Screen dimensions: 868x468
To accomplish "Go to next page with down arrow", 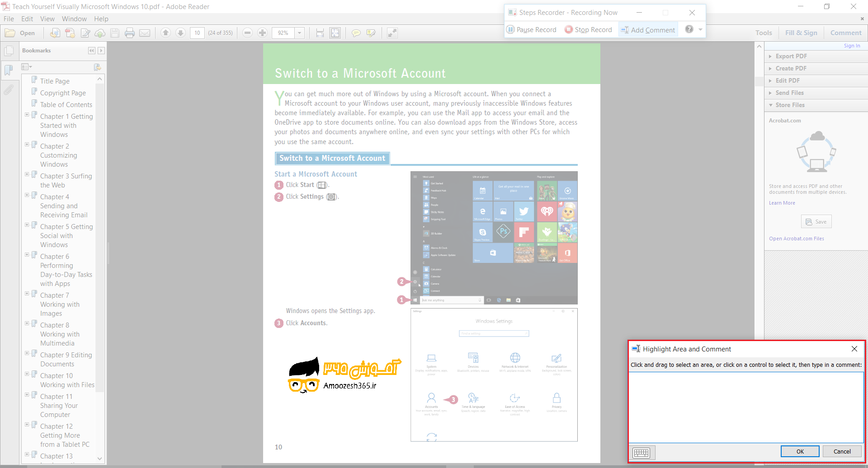I will click(x=180, y=33).
